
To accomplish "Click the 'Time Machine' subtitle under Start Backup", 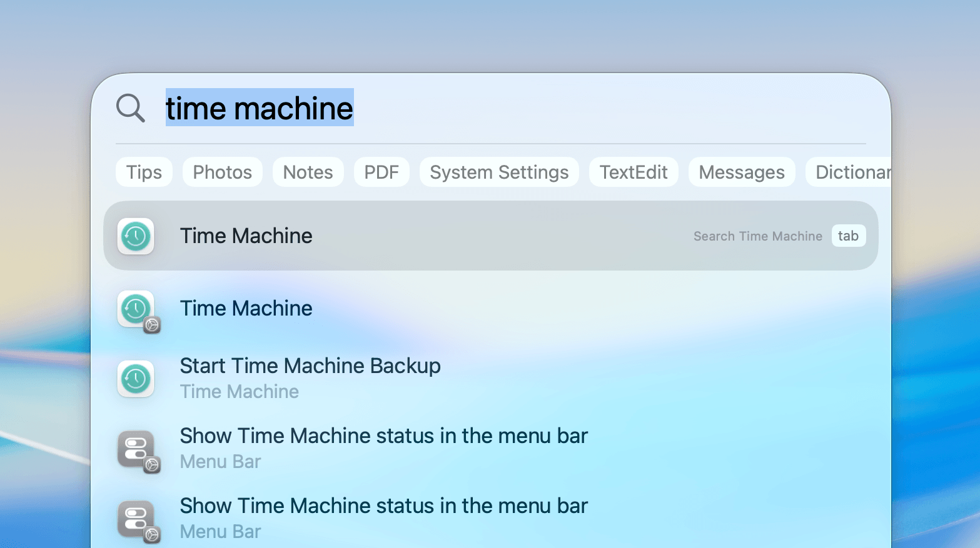I will 240,392.
